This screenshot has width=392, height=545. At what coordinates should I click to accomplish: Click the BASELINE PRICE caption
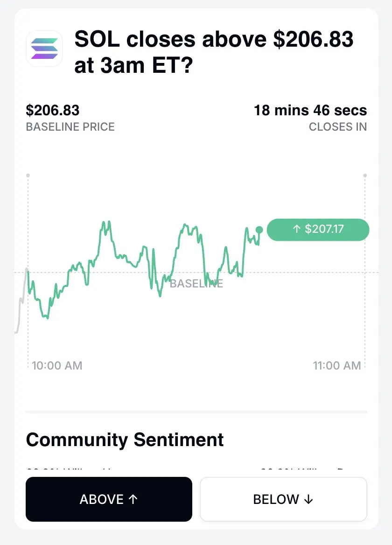[x=70, y=127]
